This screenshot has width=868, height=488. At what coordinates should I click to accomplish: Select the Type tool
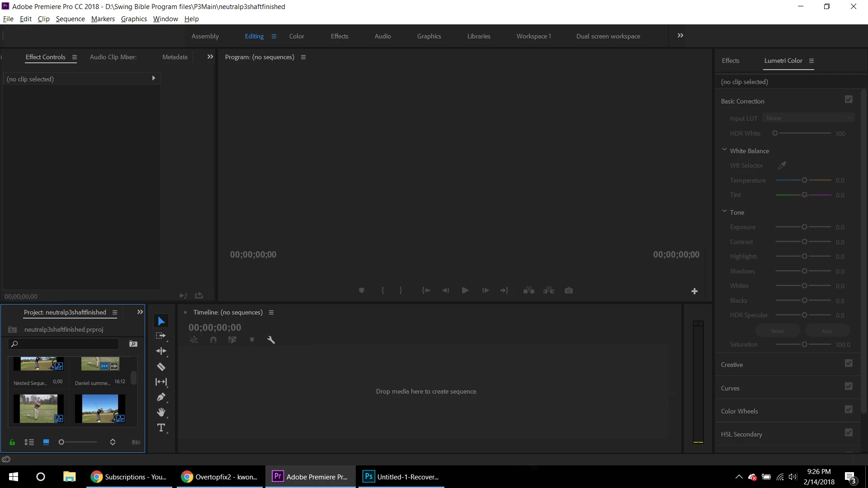[x=161, y=427]
